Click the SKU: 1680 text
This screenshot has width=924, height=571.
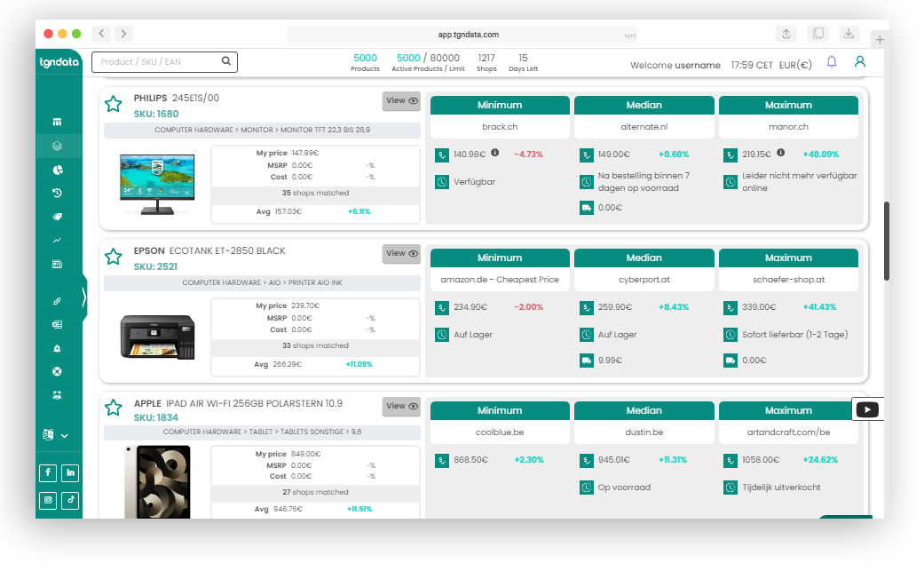point(156,114)
